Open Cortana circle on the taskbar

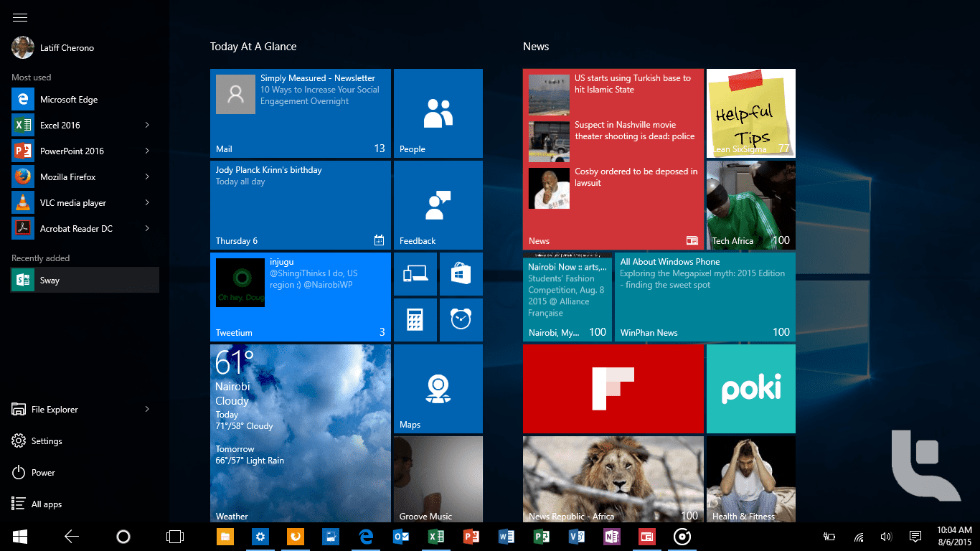click(123, 537)
